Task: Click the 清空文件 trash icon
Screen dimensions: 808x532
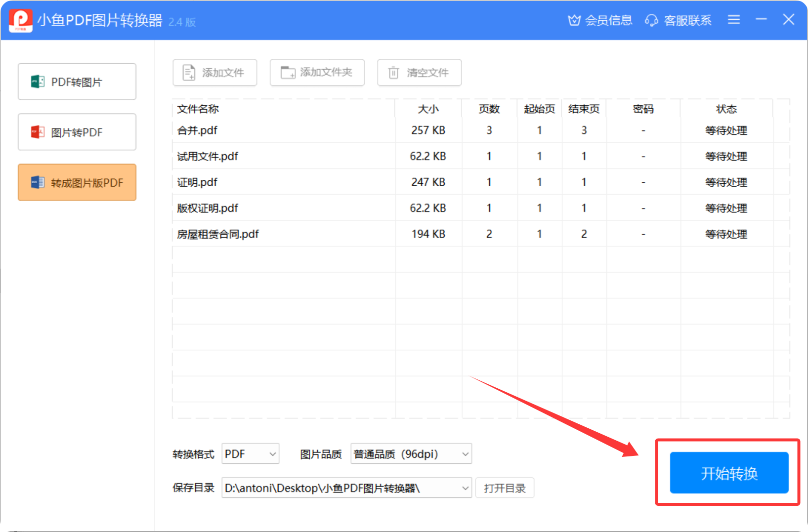Action: pos(393,73)
